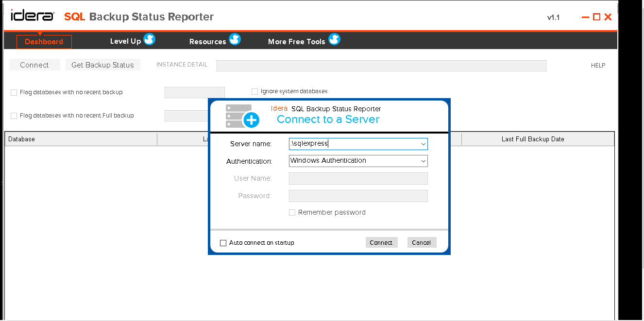Viewport: 644px width, 321px height.
Task: Check Flag databases with no recent backup
Action: pos(14,92)
